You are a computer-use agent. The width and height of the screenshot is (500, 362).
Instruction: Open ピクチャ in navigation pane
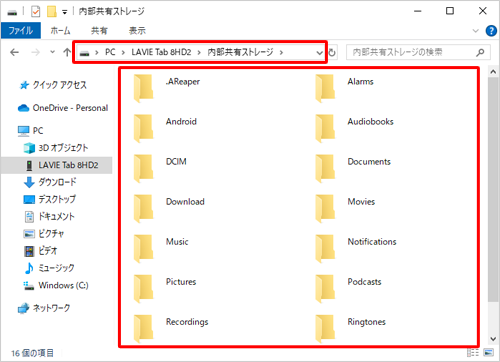(51, 234)
